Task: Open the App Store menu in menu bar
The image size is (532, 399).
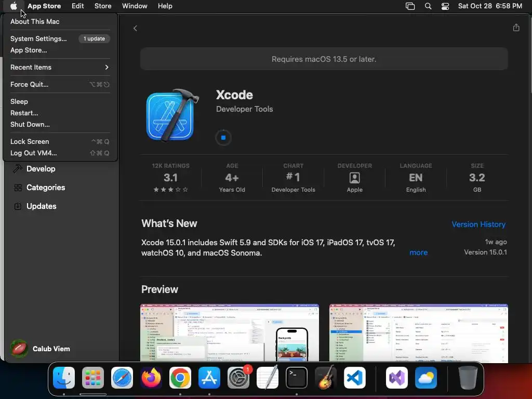Action: tap(44, 6)
